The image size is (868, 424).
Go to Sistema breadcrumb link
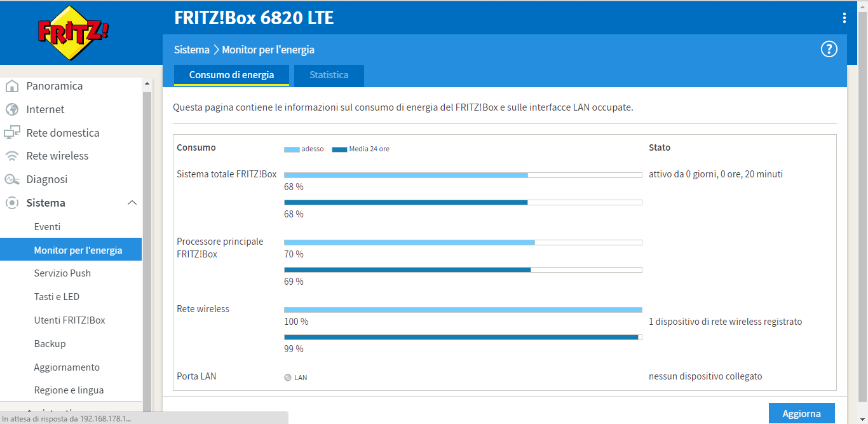coord(191,50)
